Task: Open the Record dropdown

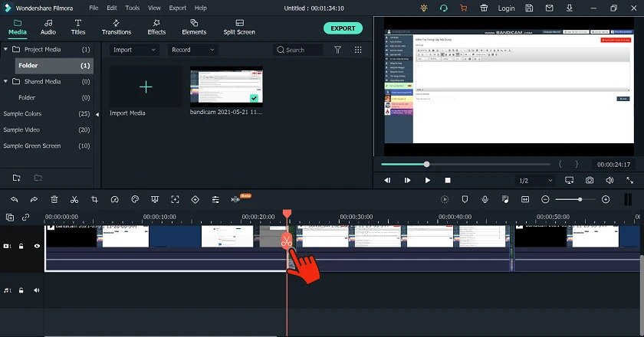Action: pos(192,50)
